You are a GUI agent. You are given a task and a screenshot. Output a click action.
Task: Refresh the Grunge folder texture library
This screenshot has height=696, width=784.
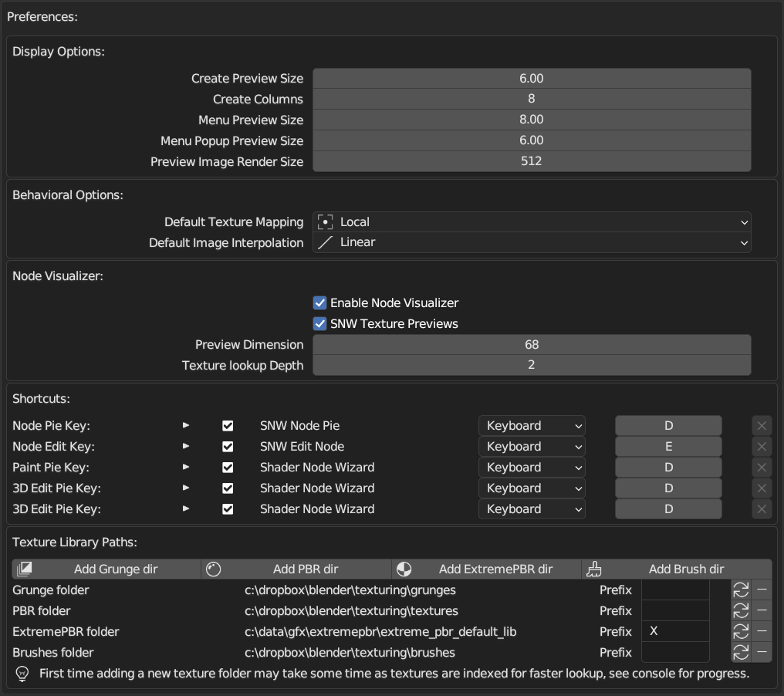(x=741, y=590)
